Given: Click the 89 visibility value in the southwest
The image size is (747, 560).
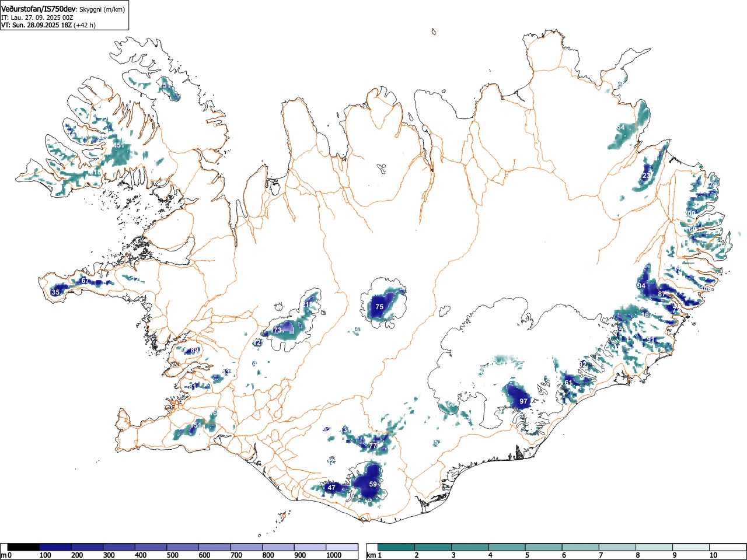Looking at the screenshot, I should 194,351.
